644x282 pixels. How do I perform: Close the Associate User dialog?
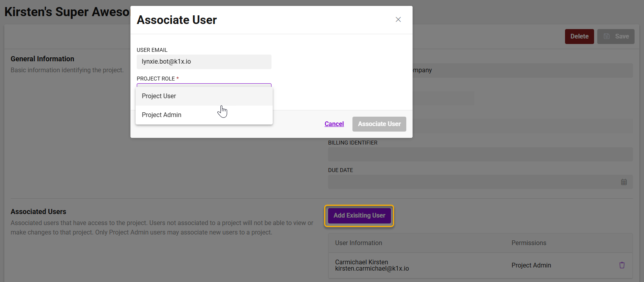pos(398,20)
